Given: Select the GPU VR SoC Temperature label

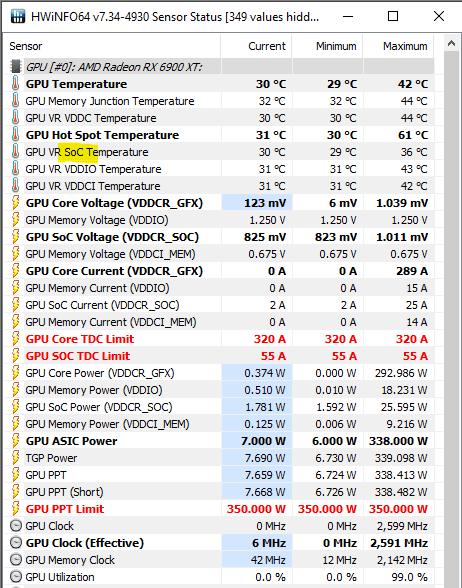Looking at the screenshot, I should (87, 152).
